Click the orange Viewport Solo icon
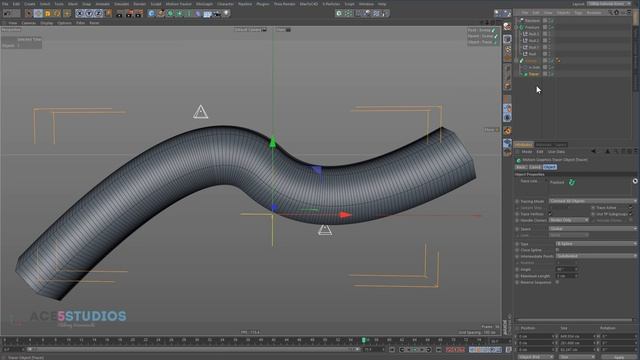 point(507,131)
